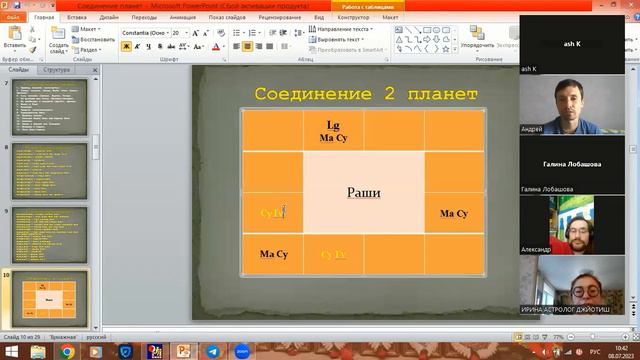The width and height of the screenshot is (640, 360).
Task: Apply strikethrough (abc) formatting
Action: 171,47
